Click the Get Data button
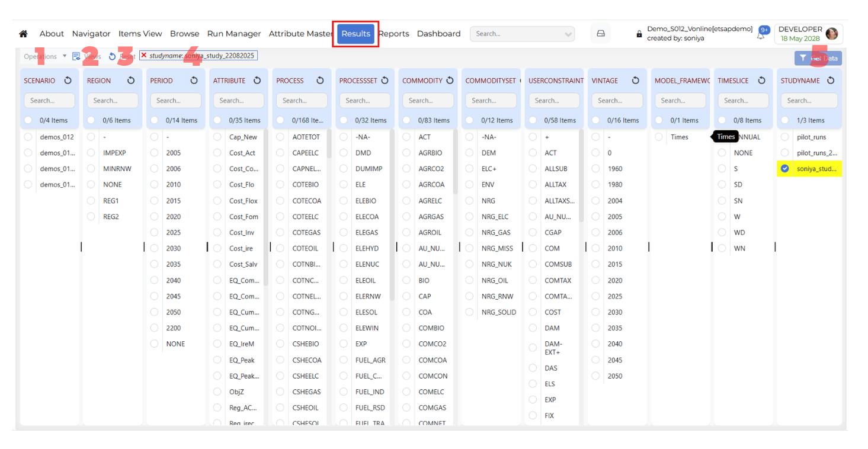 click(818, 58)
